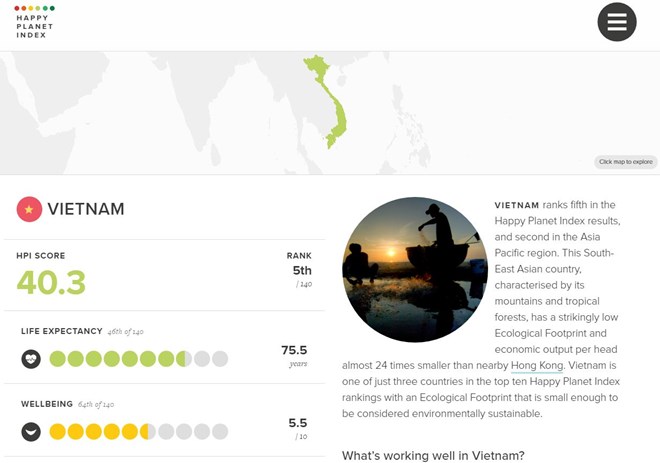Click the circular fisherman sunset photo
The height and width of the screenshot is (463, 660).
tap(415, 269)
